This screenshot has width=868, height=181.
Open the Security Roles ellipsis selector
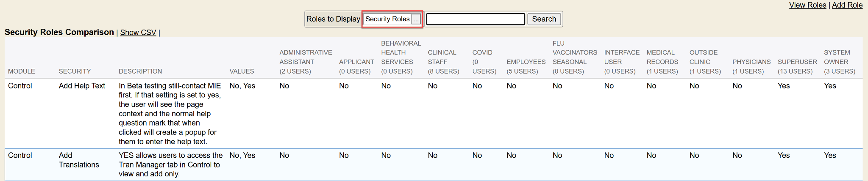pos(416,19)
